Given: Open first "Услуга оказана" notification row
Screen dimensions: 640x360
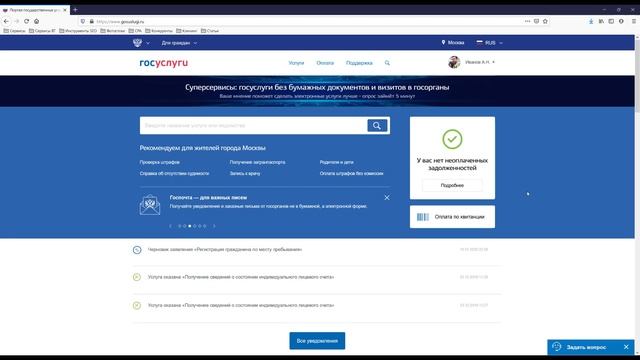Looking at the screenshot, I should click(317, 277).
